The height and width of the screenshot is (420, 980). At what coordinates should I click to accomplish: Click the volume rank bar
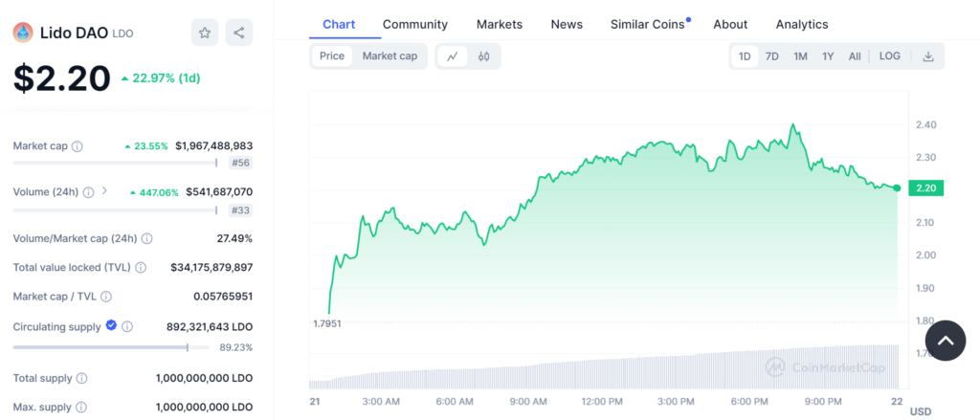pyautogui.click(x=115, y=210)
